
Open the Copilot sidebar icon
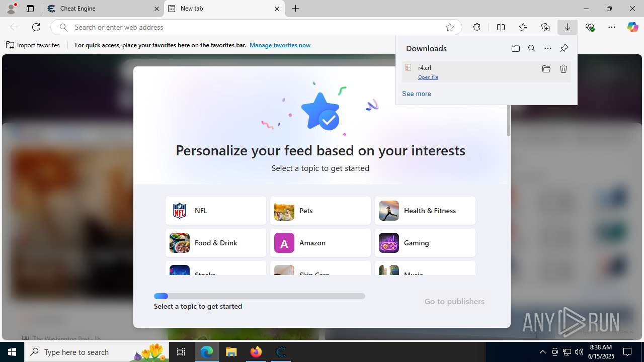pyautogui.click(x=632, y=27)
